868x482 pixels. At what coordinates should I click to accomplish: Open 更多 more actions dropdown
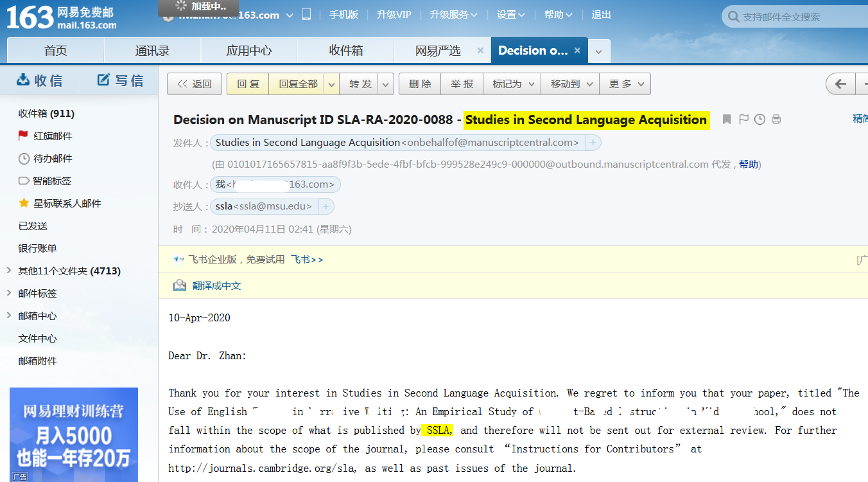[x=625, y=84]
